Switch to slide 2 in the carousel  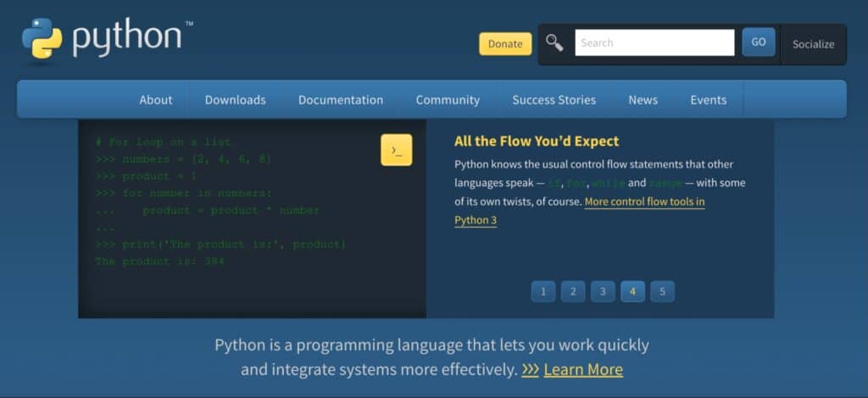pyautogui.click(x=573, y=291)
